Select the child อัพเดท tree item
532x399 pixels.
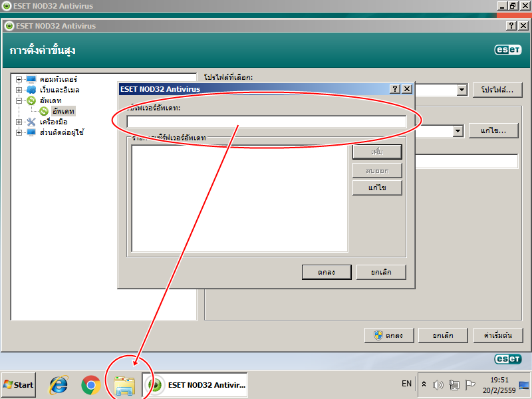click(63, 111)
